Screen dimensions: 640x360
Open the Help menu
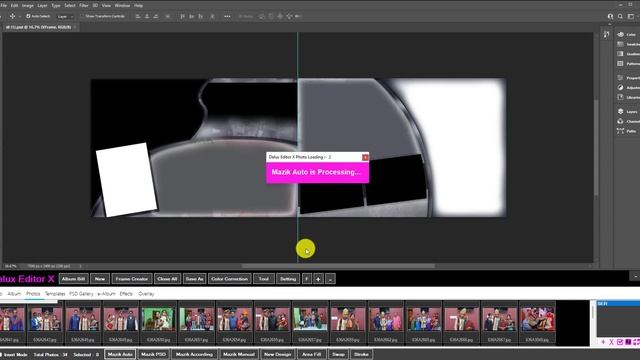click(x=138, y=6)
